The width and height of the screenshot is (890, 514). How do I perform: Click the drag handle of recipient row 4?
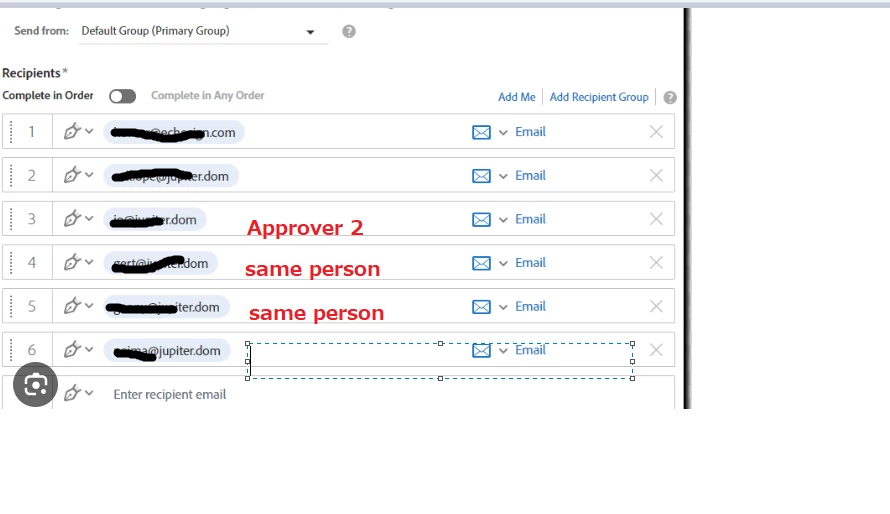[x=11, y=263]
